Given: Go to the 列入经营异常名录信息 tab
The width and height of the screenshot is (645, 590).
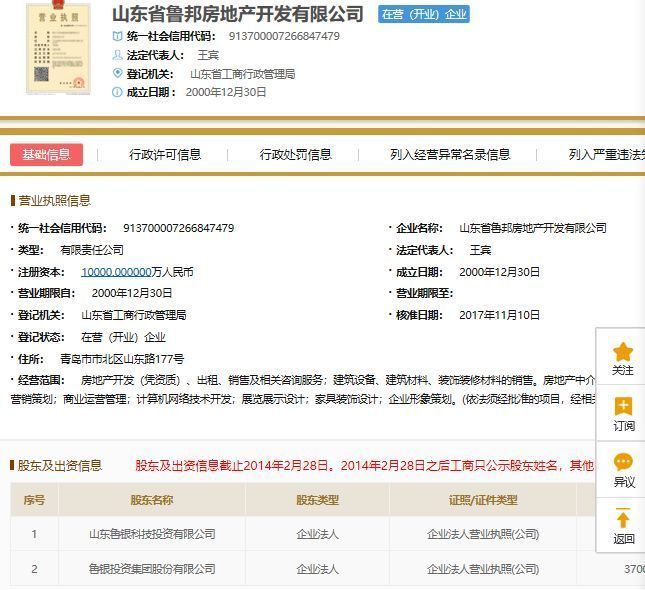Looking at the screenshot, I should pos(450,155).
